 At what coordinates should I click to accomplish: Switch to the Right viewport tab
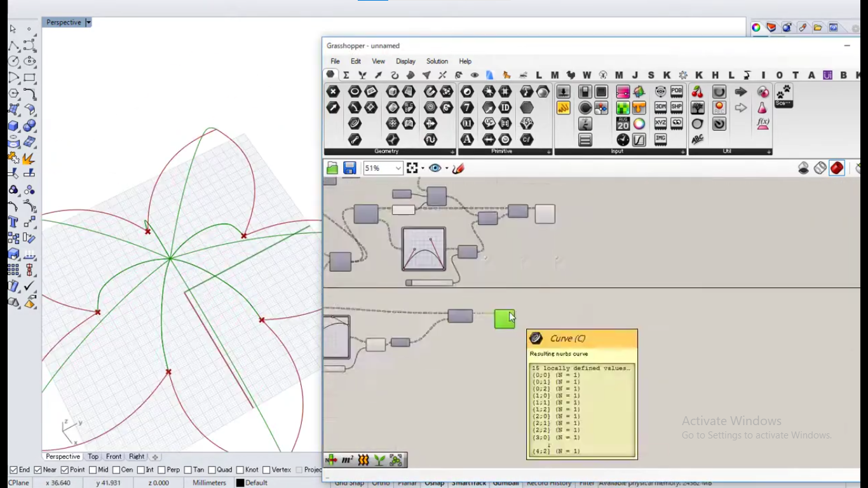[x=137, y=456]
